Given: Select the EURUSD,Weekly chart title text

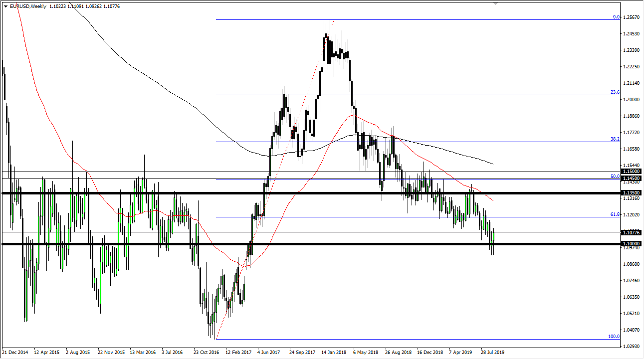Looking at the screenshot, I should [30, 7].
